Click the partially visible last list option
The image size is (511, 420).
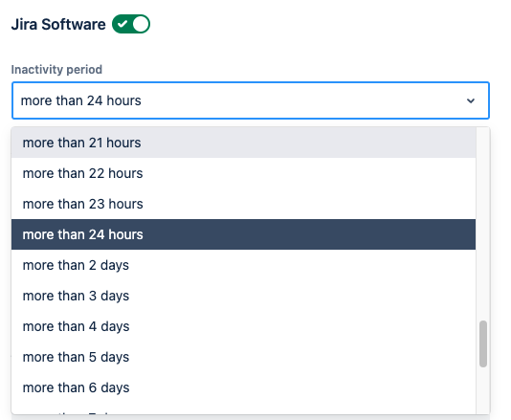click(x=243, y=409)
